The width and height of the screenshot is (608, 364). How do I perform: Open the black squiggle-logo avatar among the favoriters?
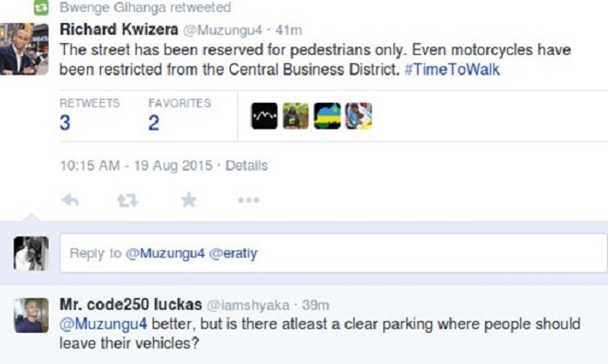pyautogui.click(x=264, y=116)
